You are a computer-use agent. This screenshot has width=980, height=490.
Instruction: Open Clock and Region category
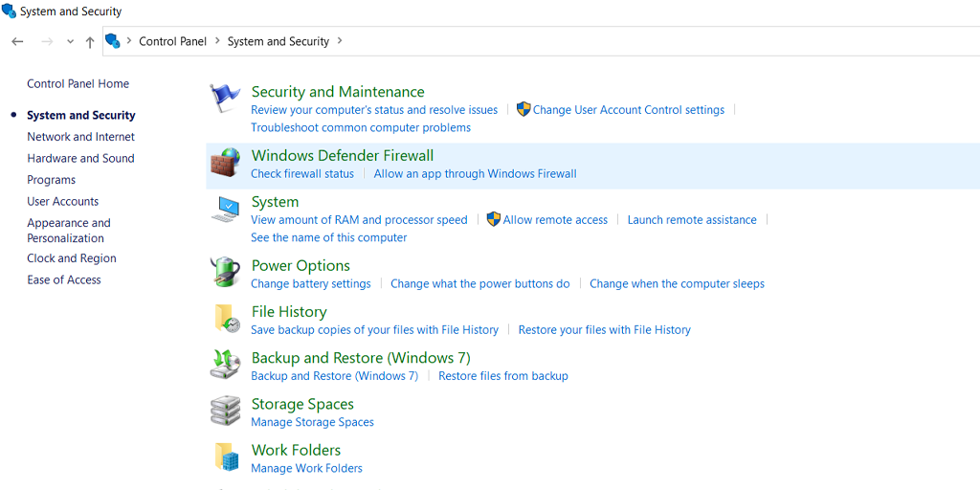pos(71,258)
